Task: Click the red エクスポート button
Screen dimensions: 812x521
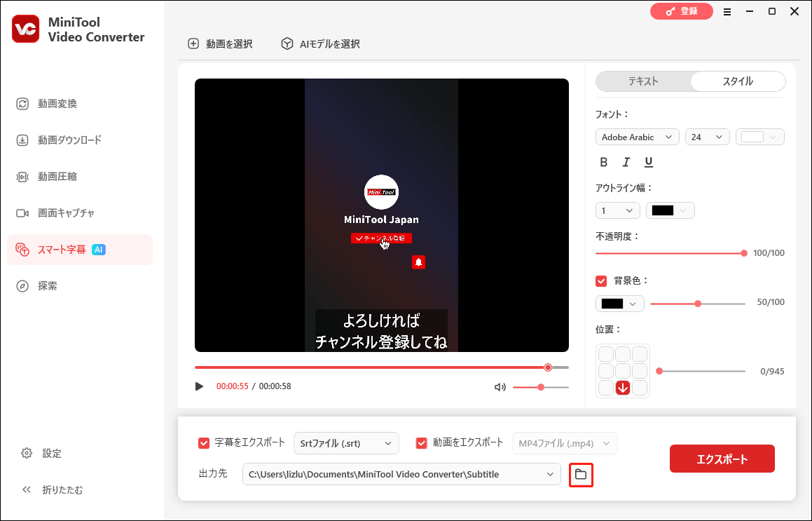Action: click(x=722, y=459)
